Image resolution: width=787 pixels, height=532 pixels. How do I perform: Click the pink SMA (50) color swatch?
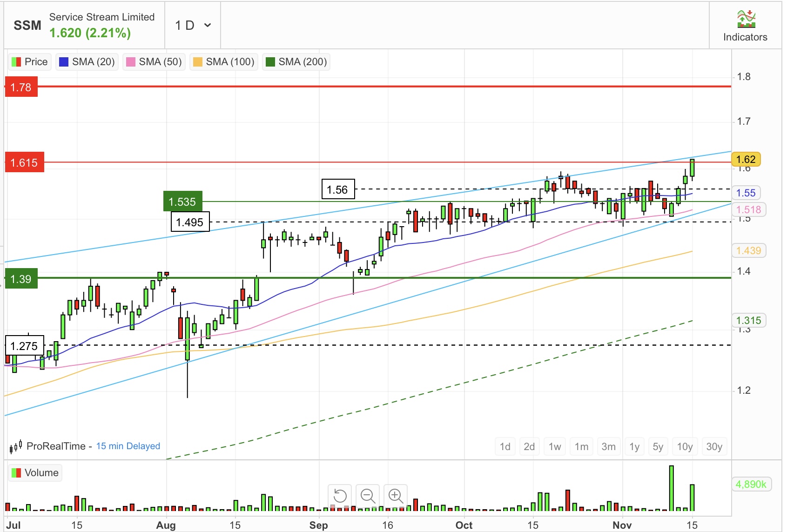(x=131, y=62)
